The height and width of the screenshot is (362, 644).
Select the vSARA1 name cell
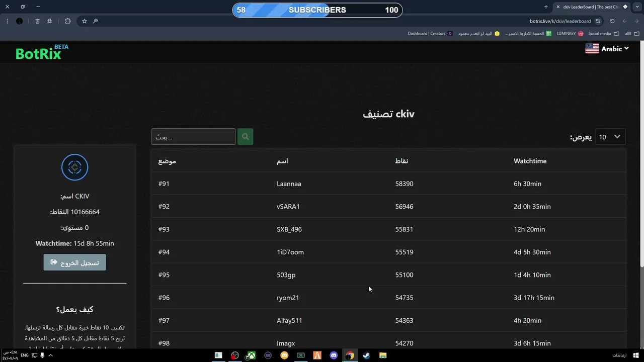pos(288,207)
